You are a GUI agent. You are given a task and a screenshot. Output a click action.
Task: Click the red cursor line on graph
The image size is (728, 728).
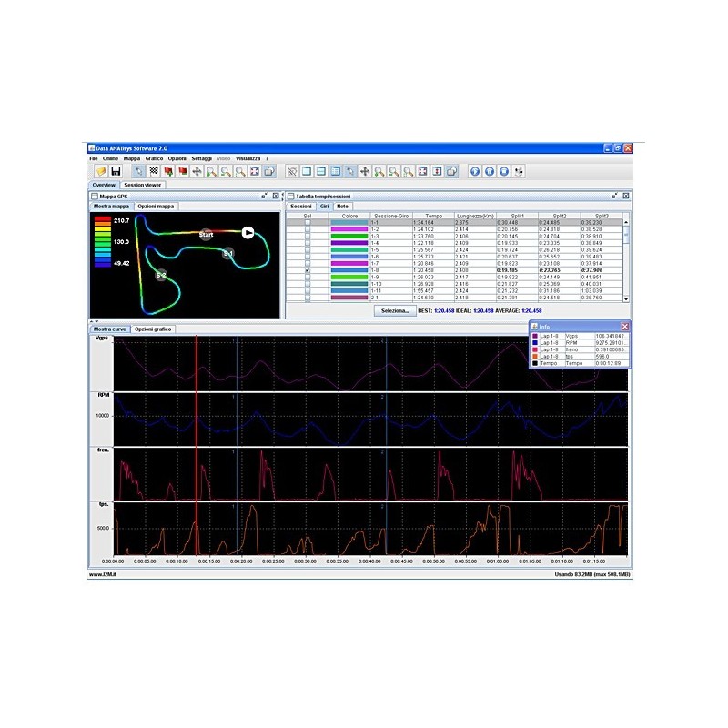pos(197,445)
